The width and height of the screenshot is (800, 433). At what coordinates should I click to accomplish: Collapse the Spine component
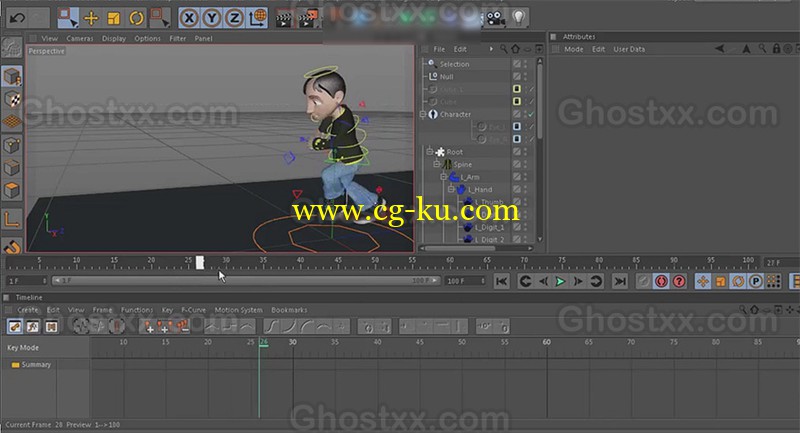437,164
